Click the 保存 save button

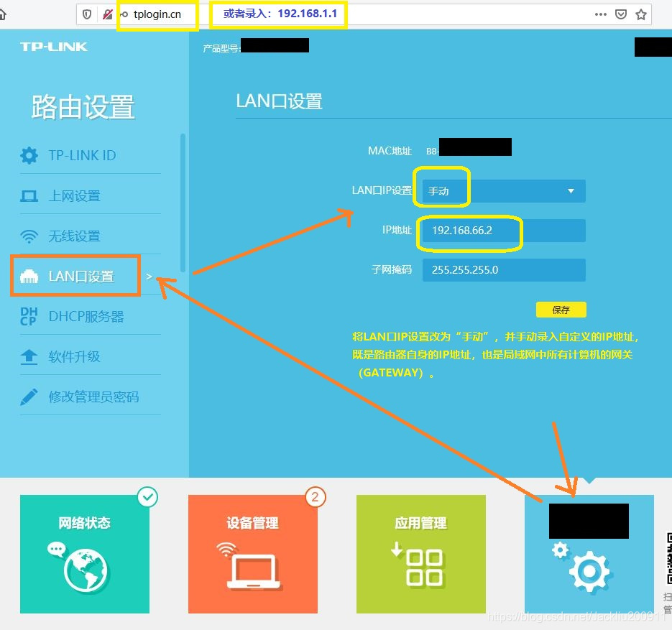(x=561, y=310)
